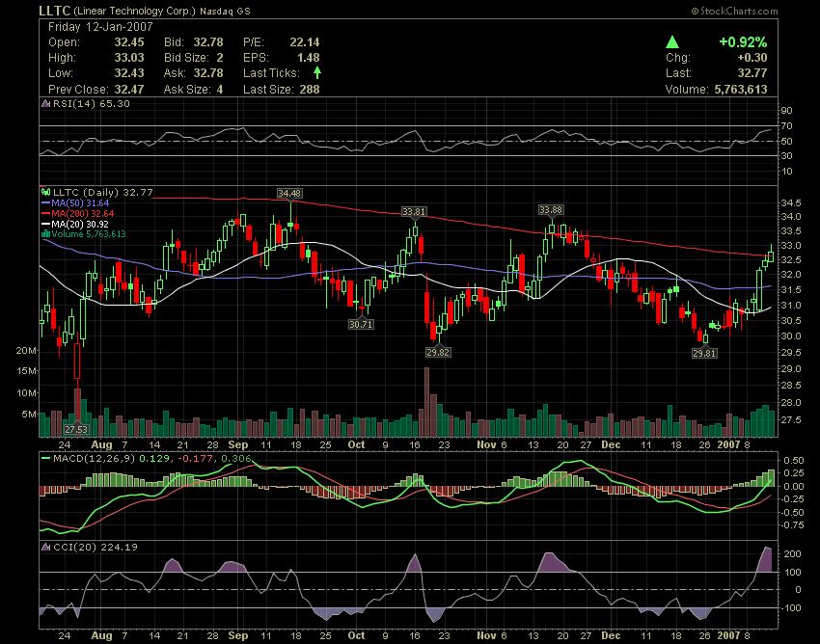Screen dimensions: 820x644
Task: Select the LLTC ticker symbol in the title
Action: click(x=54, y=11)
